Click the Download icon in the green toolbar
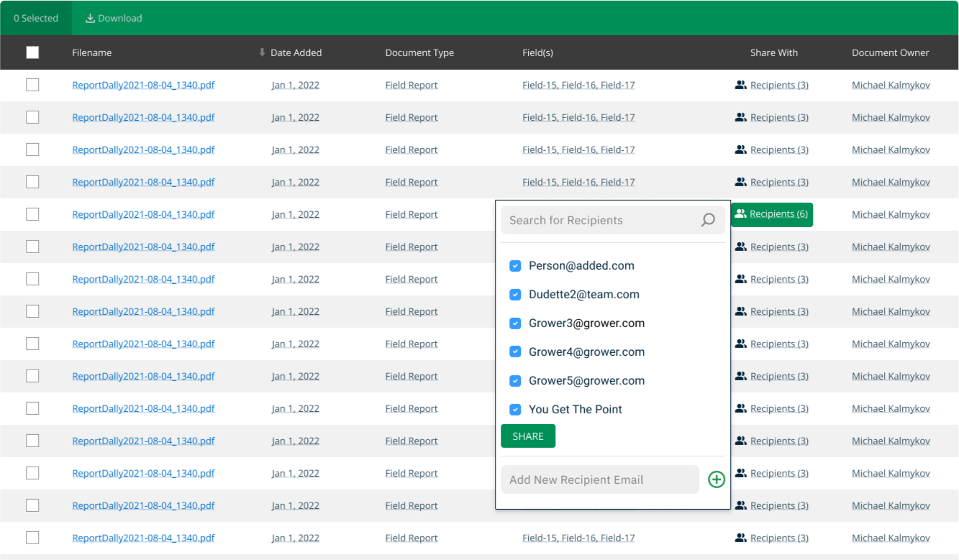The height and width of the screenshot is (560, 959). (x=90, y=17)
